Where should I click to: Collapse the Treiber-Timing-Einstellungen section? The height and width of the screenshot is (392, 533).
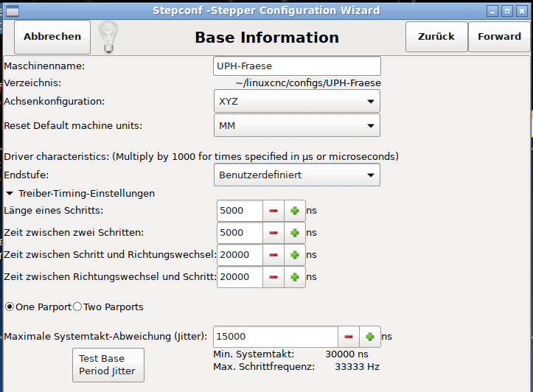(x=10, y=194)
